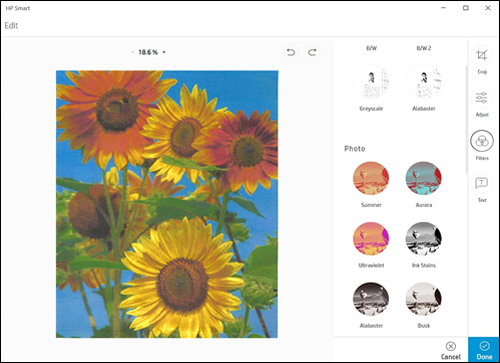Screen dimensions: 500x363
Task: Apply the Alabaster filter in Photo section
Action: coord(371,299)
